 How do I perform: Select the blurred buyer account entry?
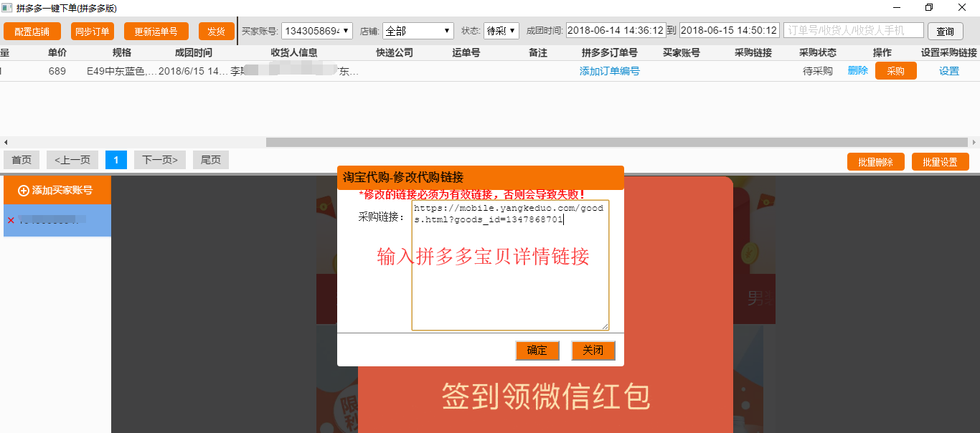(57, 220)
